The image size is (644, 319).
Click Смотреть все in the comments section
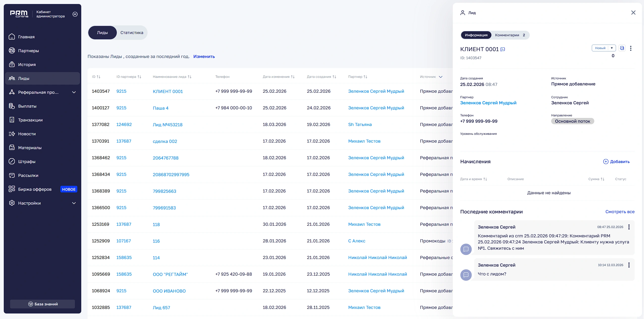(620, 212)
